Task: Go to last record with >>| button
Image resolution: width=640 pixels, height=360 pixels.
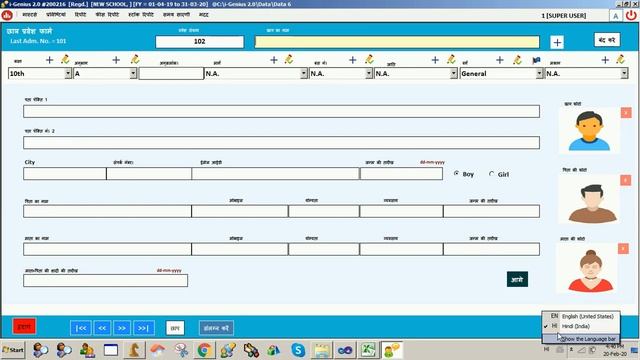Action: (x=143, y=328)
